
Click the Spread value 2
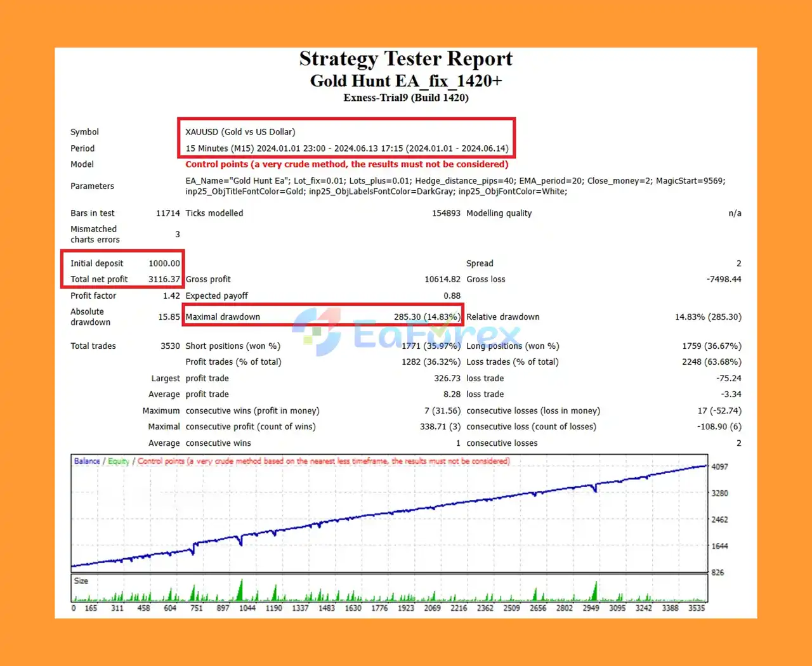point(739,263)
